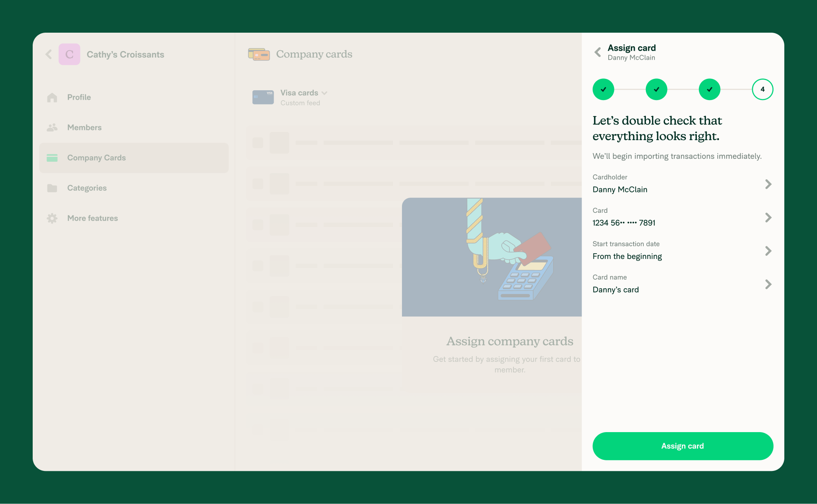The image size is (817, 504).
Task: Click the Members icon in sidebar
Action: point(53,127)
